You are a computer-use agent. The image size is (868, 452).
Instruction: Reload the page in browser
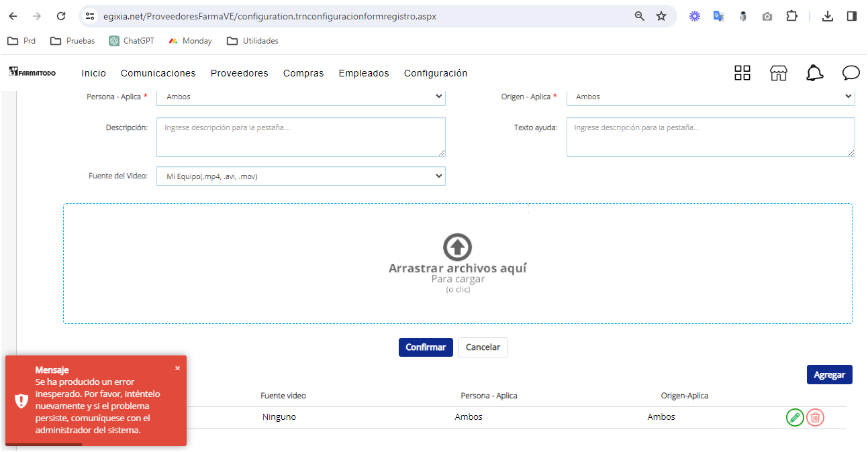click(x=61, y=16)
